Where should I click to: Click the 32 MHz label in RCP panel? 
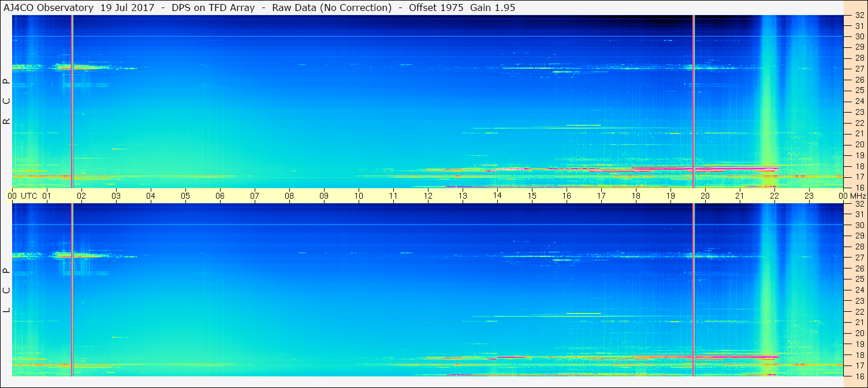[859, 16]
